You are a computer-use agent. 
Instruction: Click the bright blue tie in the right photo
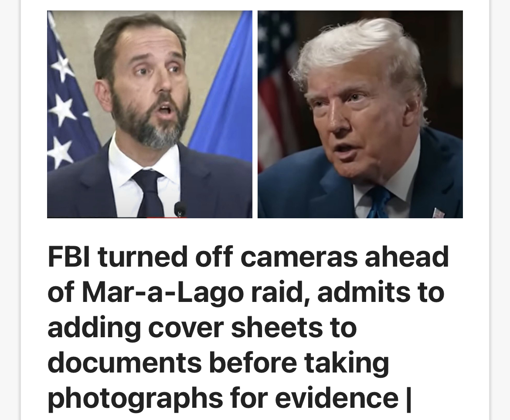pos(379,203)
